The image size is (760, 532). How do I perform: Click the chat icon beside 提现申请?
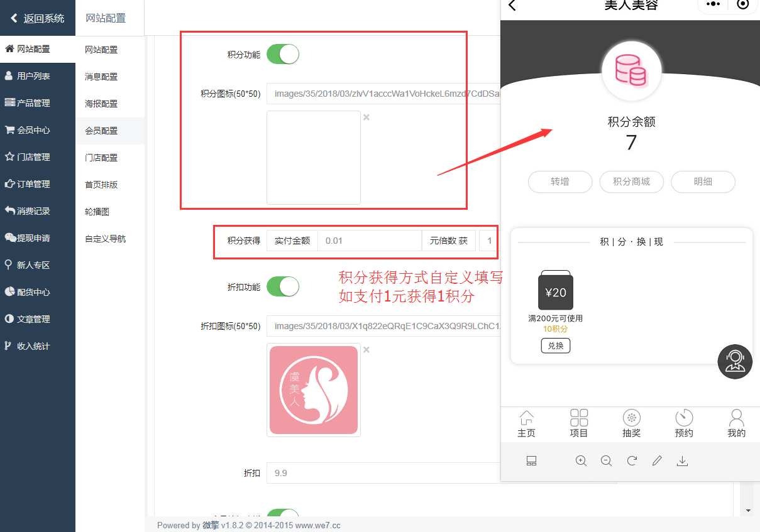click(x=10, y=237)
